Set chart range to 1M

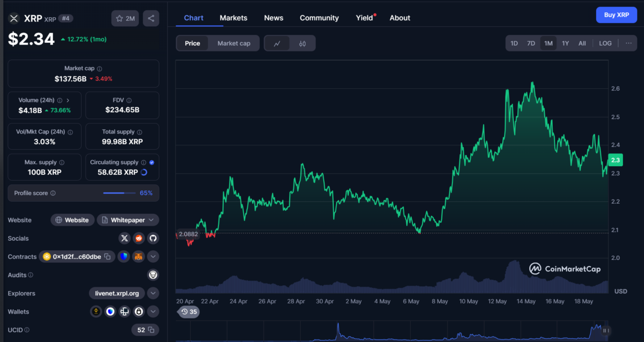[548, 43]
